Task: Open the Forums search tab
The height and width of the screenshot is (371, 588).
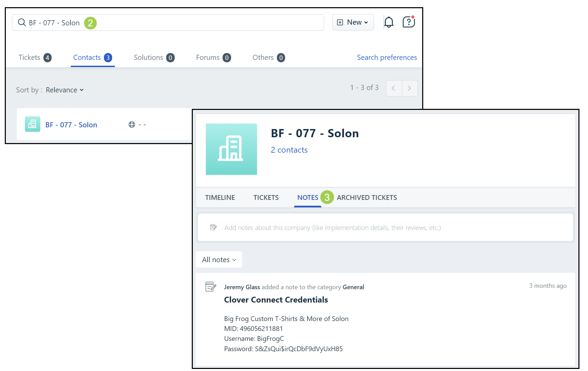Action: pyautogui.click(x=213, y=57)
